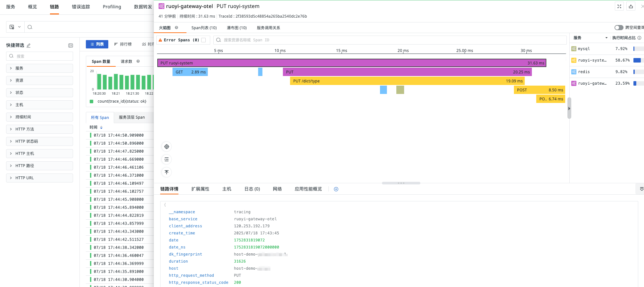Expand the HTTP 方法 quick filter
The width and height of the screenshot is (644, 287).
pos(39,129)
